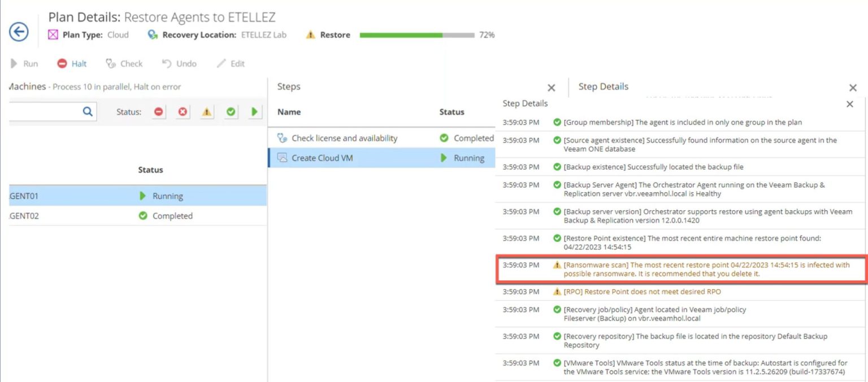Screen dimensions: 868x382
Task: Click the Cloud plan type icon
Action: [54, 34]
